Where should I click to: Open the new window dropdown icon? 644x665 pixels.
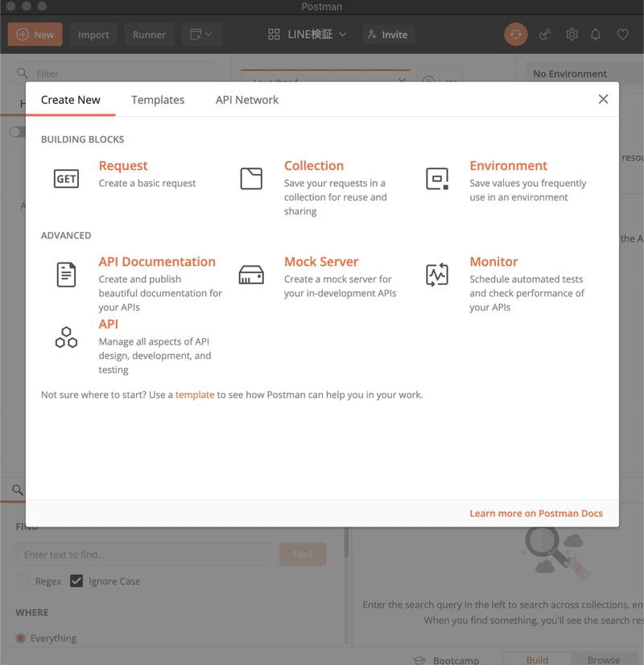click(x=201, y=35)
